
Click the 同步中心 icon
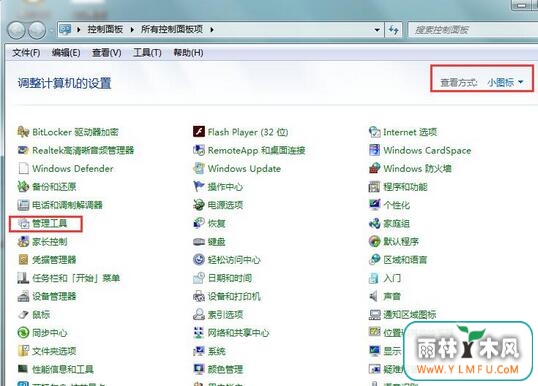coord(23,332)
